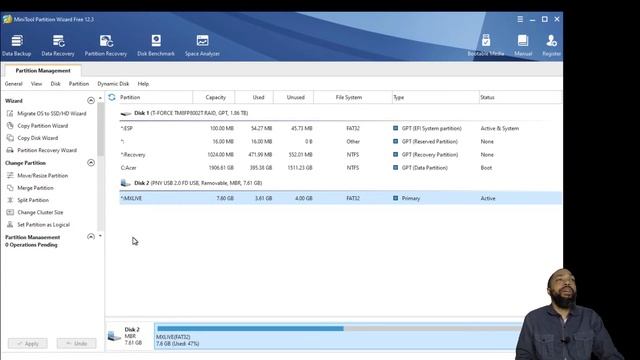The image size is (640, 360).
Task: Open the Partition menu
Action: [79, 84]
